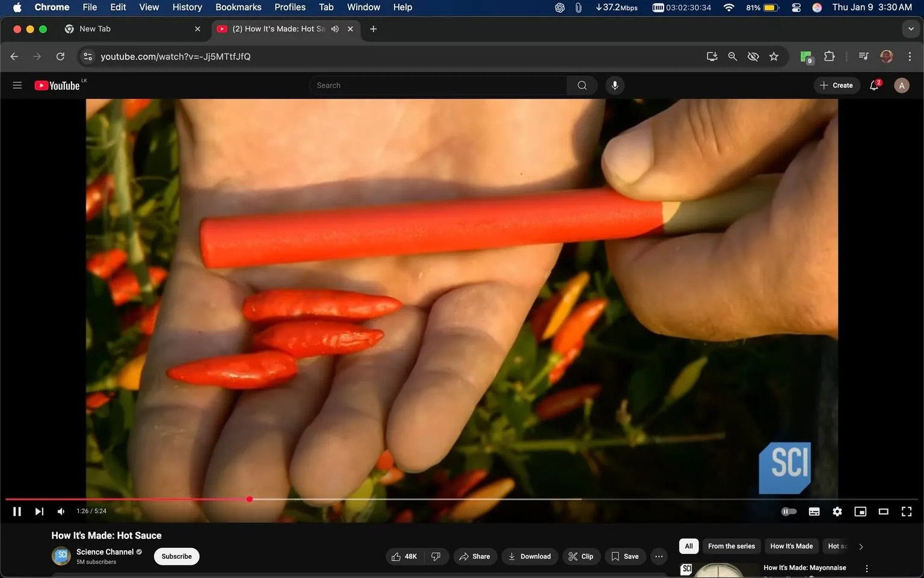Image resolution: width=924 pixels, height=578 pixels.
Task: Open YouTube video settings gear
Action: [837, 511]
